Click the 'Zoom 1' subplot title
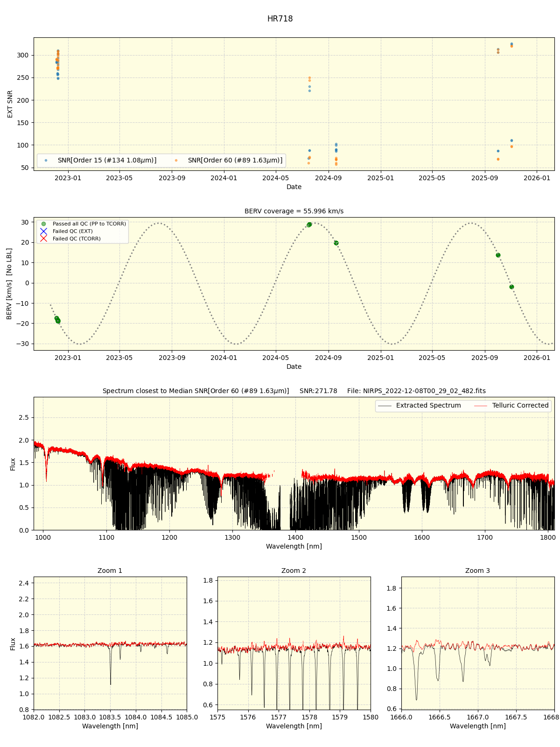 [110, 571]
